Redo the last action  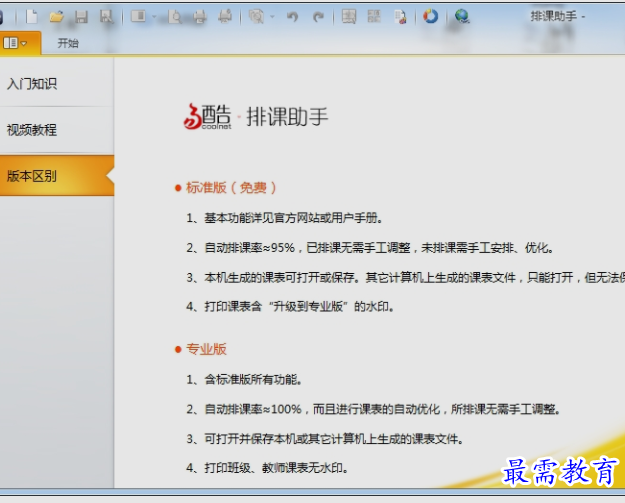(318, 17)
